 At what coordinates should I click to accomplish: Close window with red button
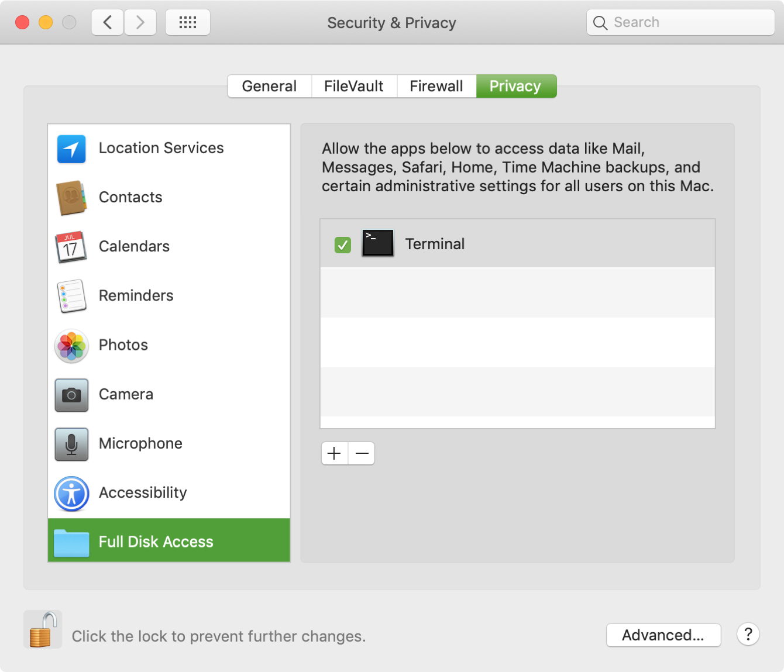pos(22,22)
